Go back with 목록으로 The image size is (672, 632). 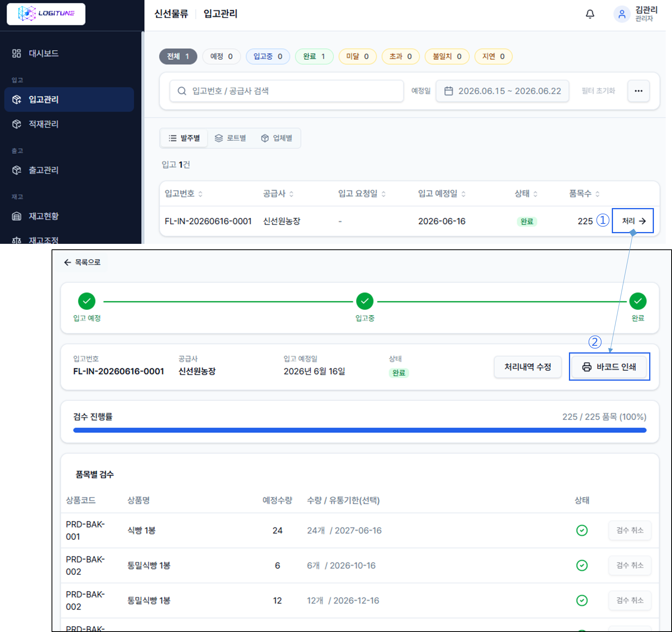coord(82,262)
